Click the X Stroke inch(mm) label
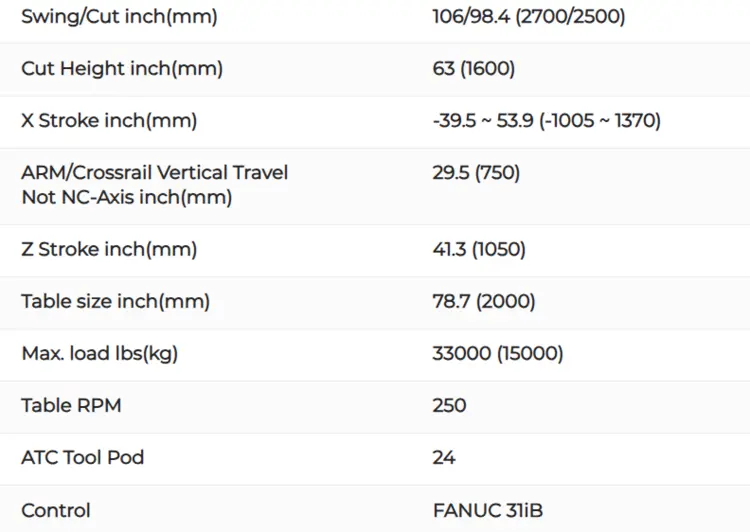This screenshot has height=532, width=750. pyautogui.click(x=109, y=121)
